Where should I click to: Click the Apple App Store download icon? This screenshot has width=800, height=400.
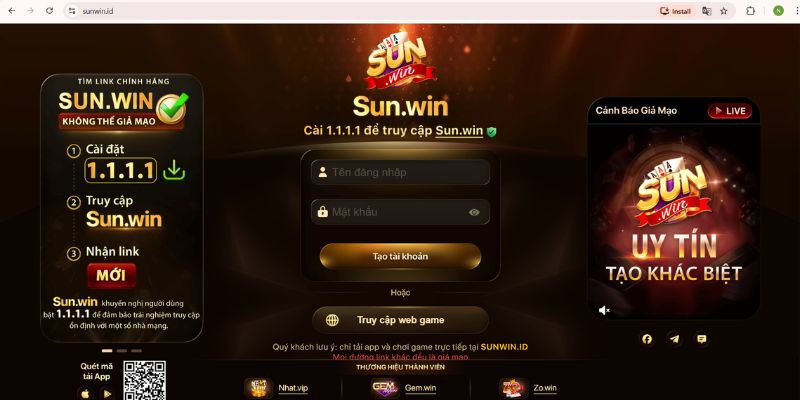click(85, 393)
